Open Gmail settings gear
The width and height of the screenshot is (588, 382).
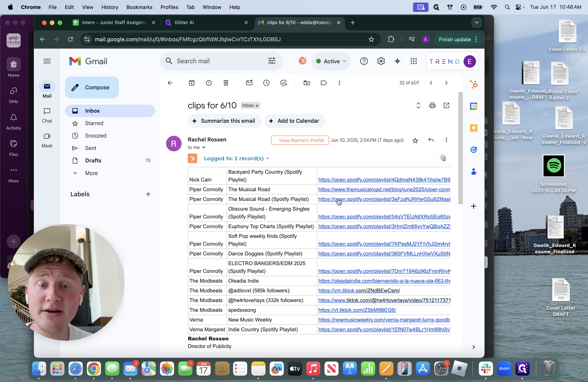pos(381,61)
